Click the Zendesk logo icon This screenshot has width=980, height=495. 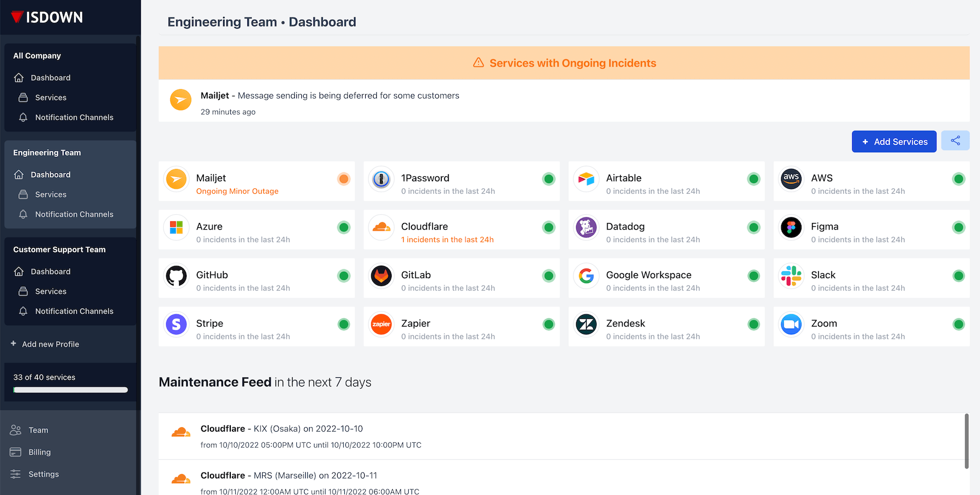click(x=586, y=324)
